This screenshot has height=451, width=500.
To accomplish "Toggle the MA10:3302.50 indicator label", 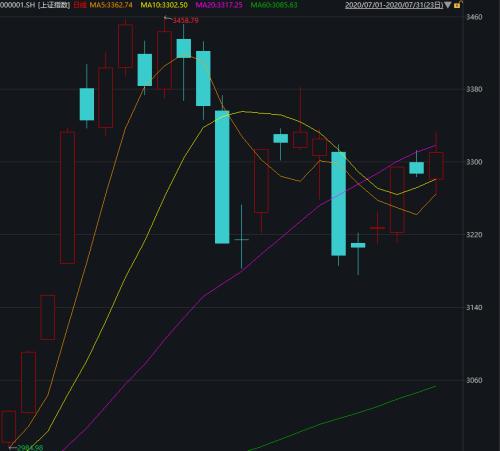I will (164, 5).
